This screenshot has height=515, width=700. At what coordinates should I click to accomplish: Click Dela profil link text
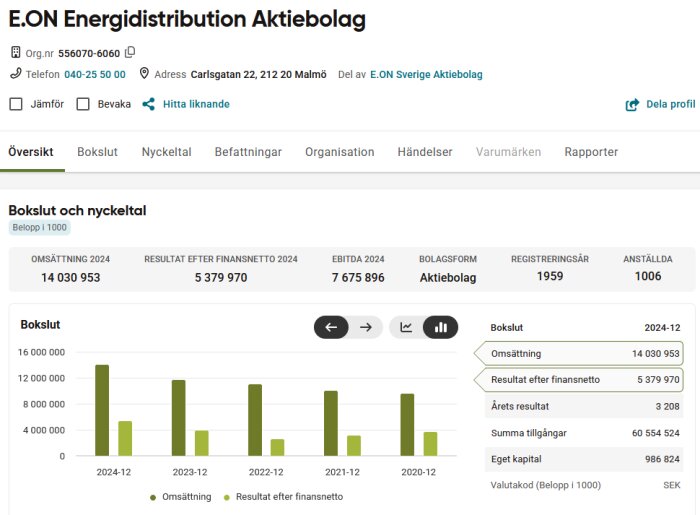pos(671,104)
